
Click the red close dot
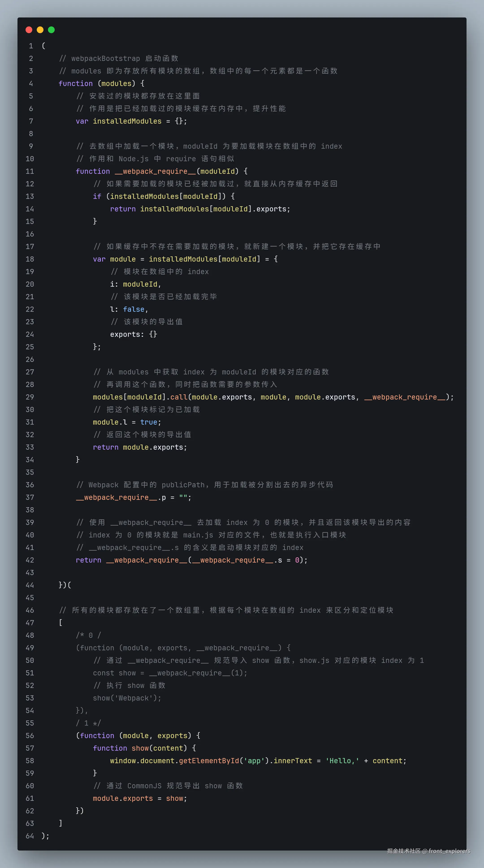29,30
